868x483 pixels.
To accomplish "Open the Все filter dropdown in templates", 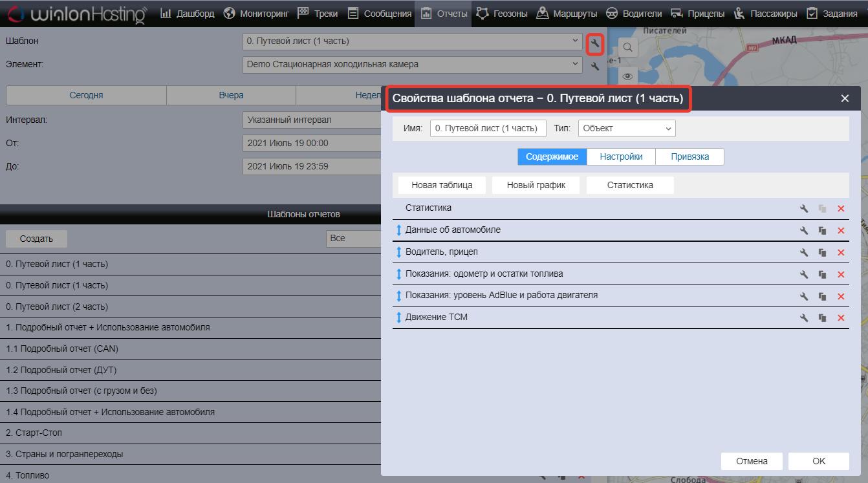I will (354, 239).
